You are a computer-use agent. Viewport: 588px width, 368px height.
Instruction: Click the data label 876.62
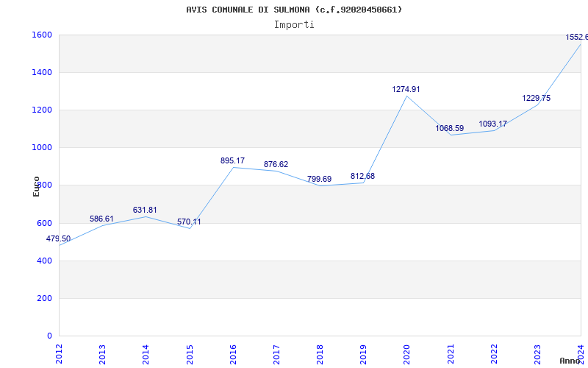[276, 164]
